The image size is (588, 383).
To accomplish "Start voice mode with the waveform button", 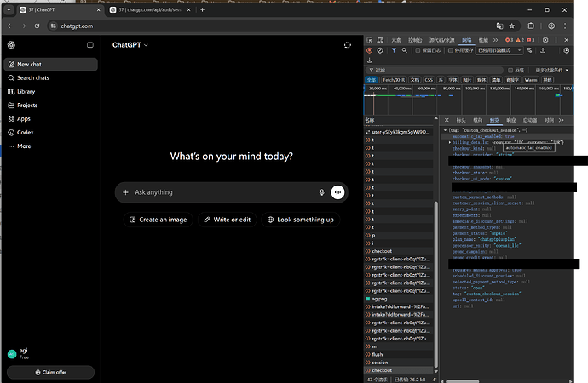I will pyautogui.click(x=337, y=192).
